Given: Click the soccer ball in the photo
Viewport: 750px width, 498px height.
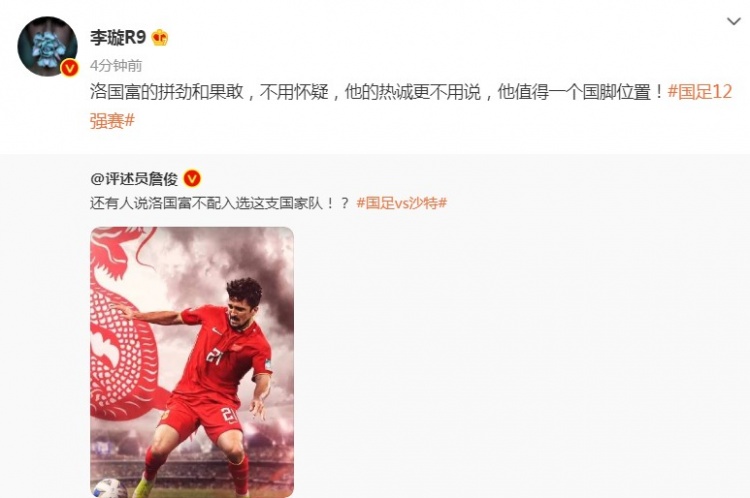Looking at the screenshot, I should click(109, 488).
